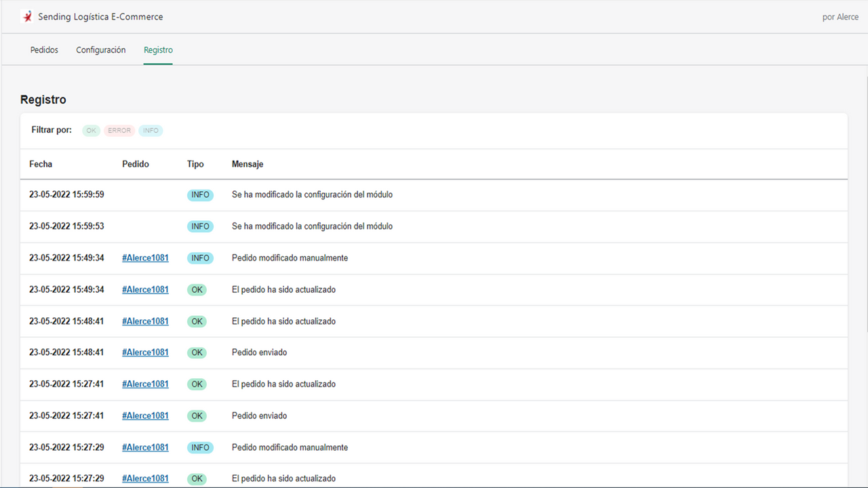This screenshot has width=868, height=488.
Task: Click the 'por Alerce' text in header
Action: tap(840, 17)
